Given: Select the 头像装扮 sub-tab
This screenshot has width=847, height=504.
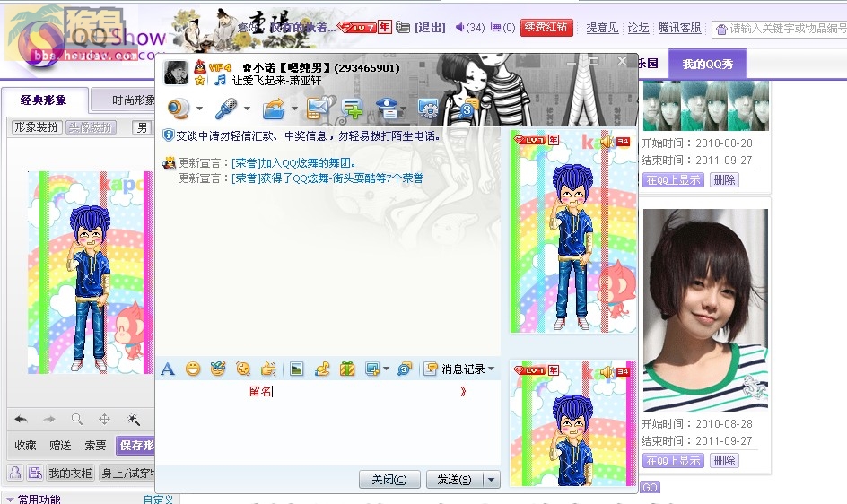Looking at the screenshot, I should point(91,127).
